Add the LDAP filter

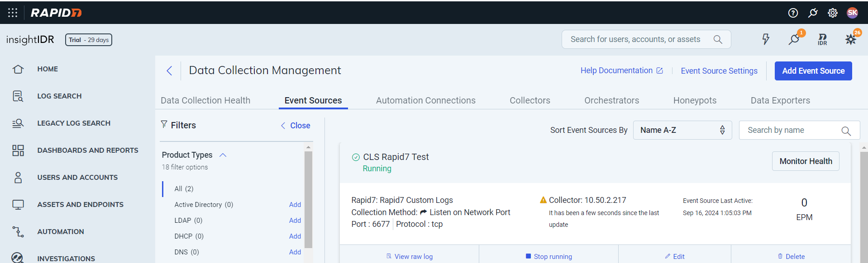pyautogui.click(x=295, y=221)
